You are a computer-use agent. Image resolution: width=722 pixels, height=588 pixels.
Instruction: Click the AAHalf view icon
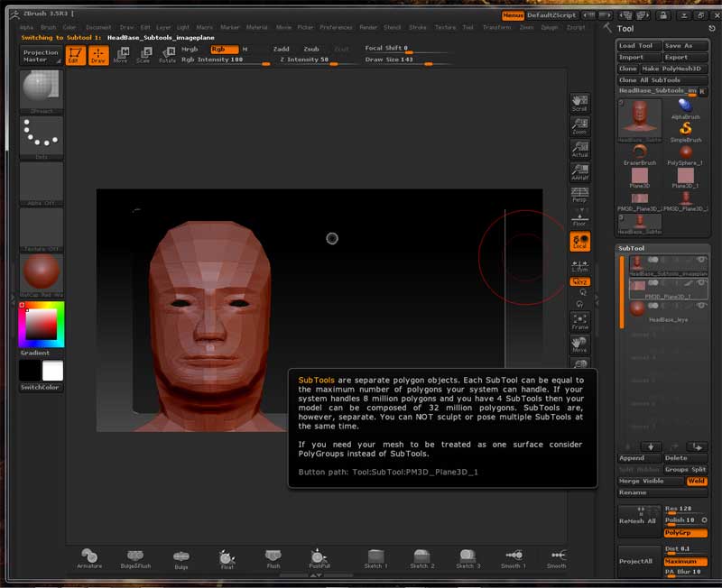(579, 172)
